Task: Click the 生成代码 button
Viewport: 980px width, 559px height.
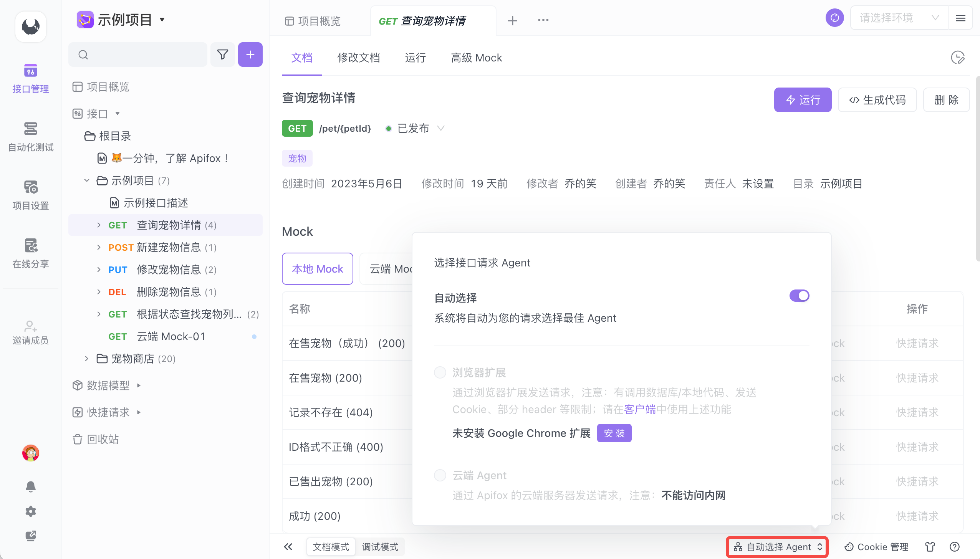Action: pos(877,100)
